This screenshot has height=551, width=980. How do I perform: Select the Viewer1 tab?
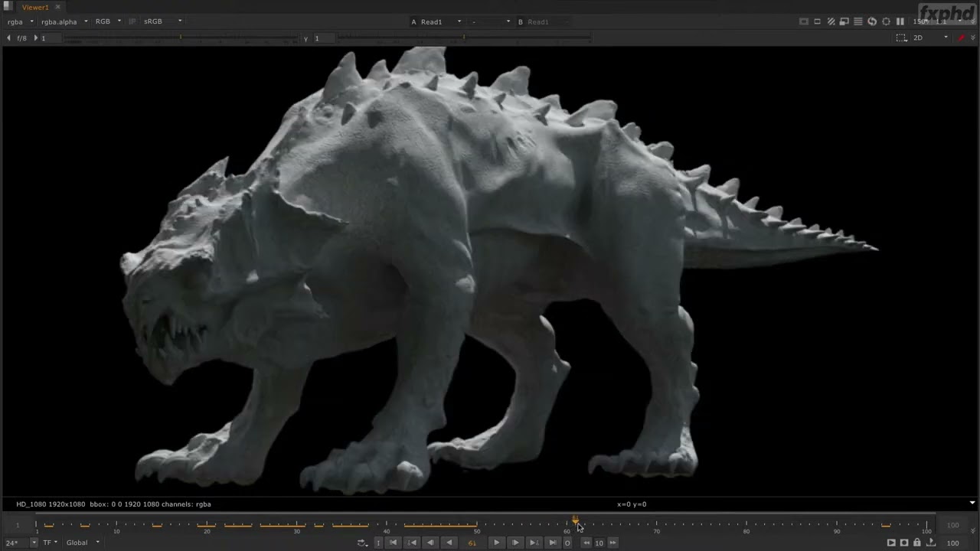pyautogui.click(x=35, y=7)
